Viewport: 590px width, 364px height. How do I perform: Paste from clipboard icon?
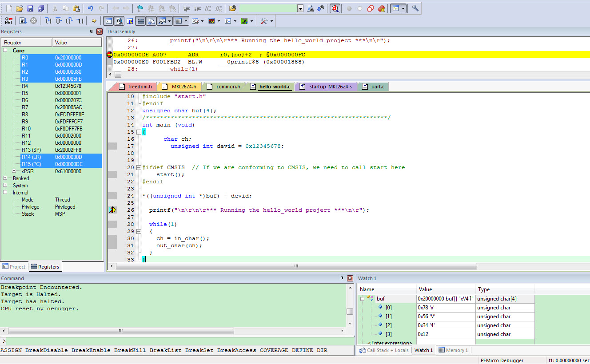76,8
